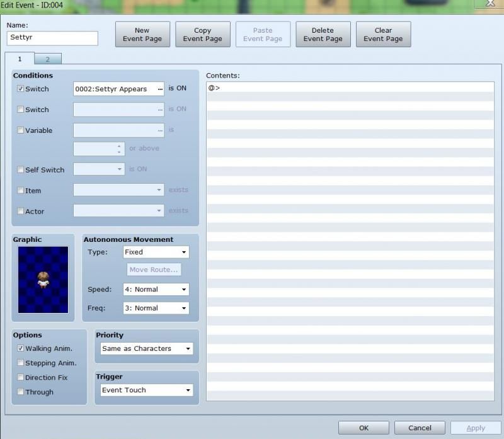Open the Trigger dropdown showing Event Touch
This screenshot has width=504, height=439.
pyautogui.click(x=147, y=390)
